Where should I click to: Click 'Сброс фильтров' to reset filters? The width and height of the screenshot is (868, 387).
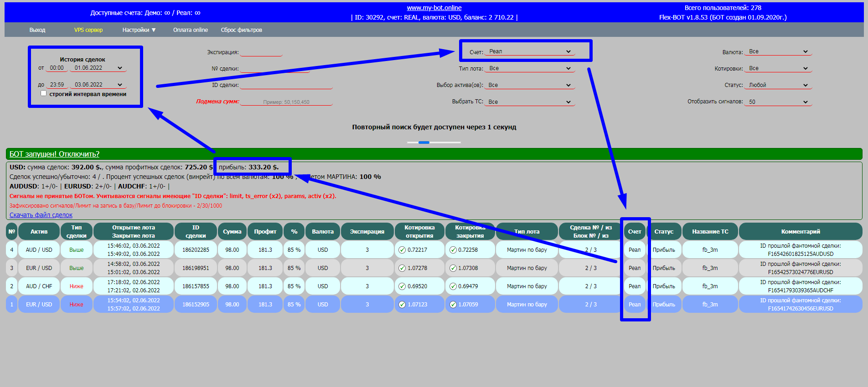point(242,30)
